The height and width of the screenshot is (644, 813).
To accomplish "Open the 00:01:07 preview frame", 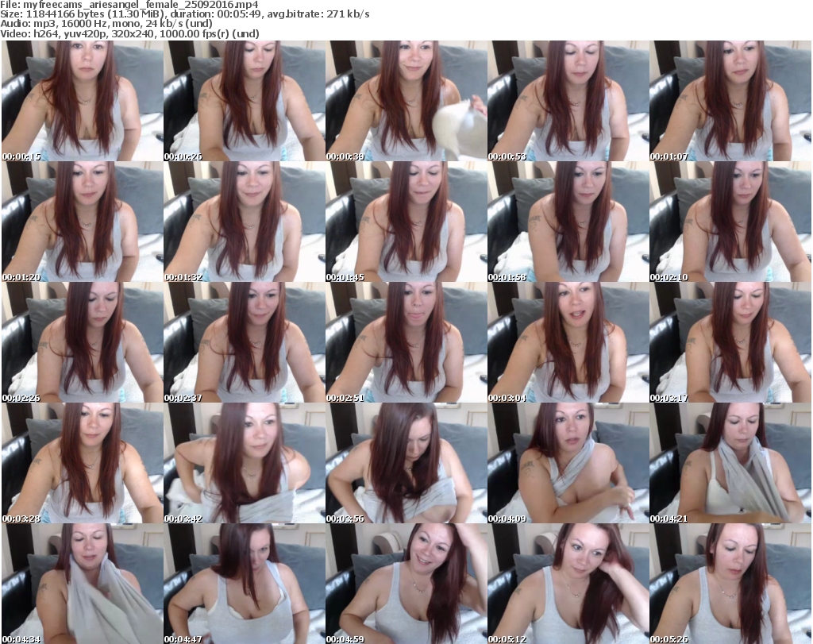I will point(730,101).
